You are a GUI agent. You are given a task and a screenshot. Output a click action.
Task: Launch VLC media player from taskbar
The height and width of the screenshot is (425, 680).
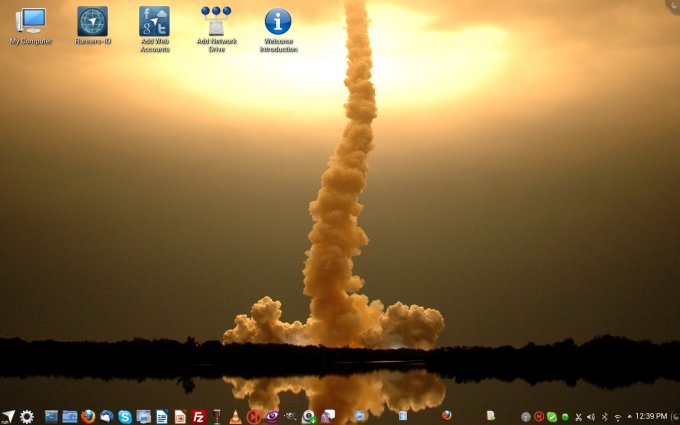tap(235, 416)
